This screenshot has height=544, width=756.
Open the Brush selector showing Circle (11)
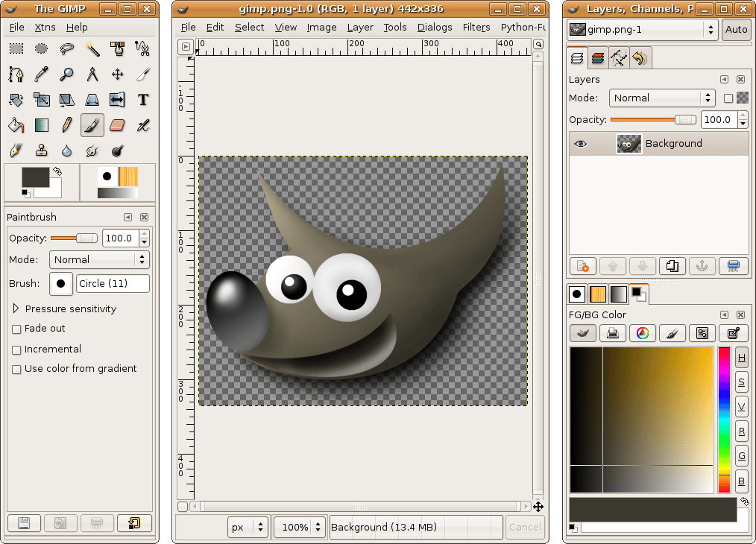click(113, 284)
